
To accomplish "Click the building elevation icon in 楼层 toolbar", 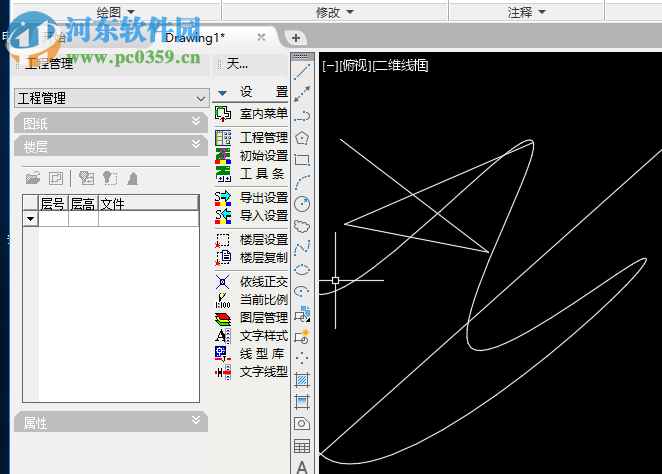I will pyautogui.click(x=133, y=178).
